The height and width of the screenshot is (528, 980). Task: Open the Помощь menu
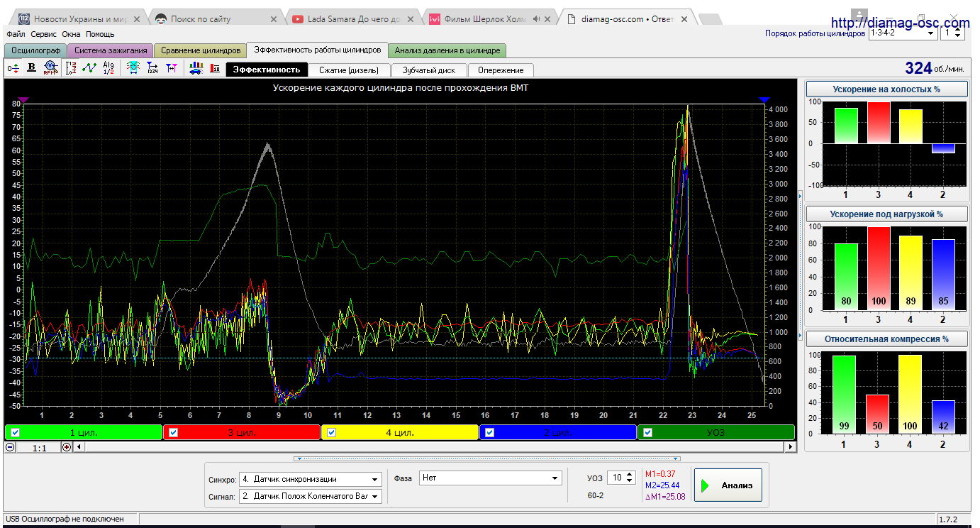tap(100, 33)
